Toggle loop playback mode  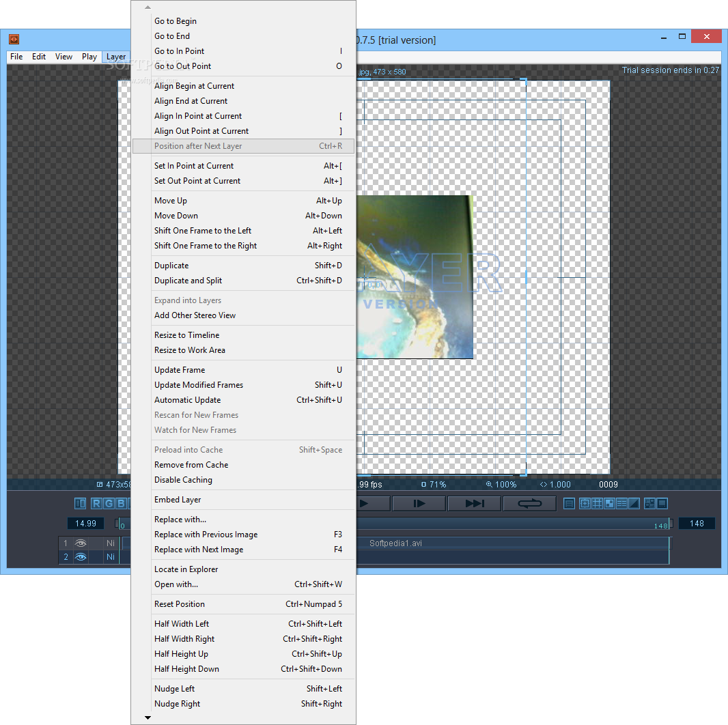[529, 504]
